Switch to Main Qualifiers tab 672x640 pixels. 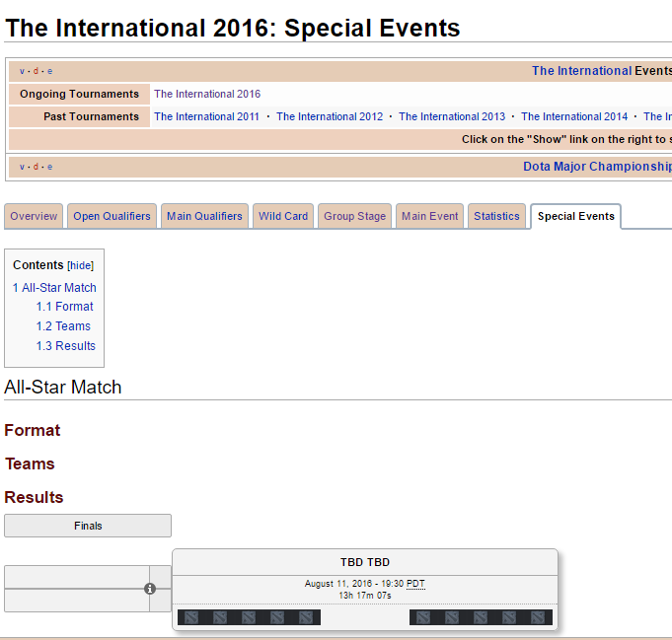204,216
